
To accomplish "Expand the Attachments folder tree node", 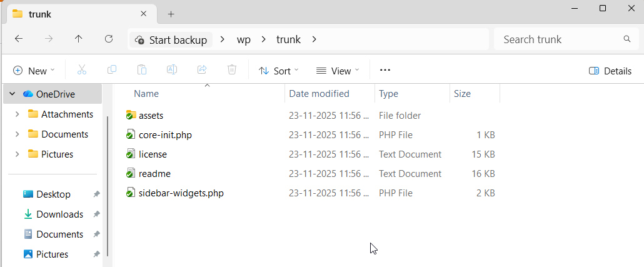I will coord(17,114).
